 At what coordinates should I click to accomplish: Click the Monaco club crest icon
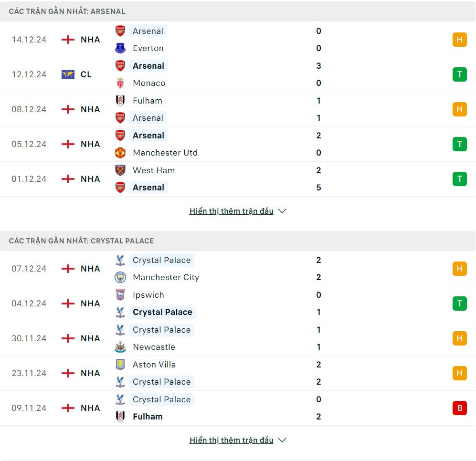[x=120, y=83]
